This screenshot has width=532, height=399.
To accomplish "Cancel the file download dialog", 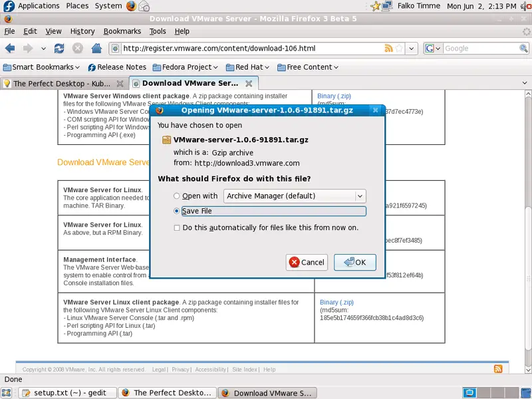I will pos(307,262).
